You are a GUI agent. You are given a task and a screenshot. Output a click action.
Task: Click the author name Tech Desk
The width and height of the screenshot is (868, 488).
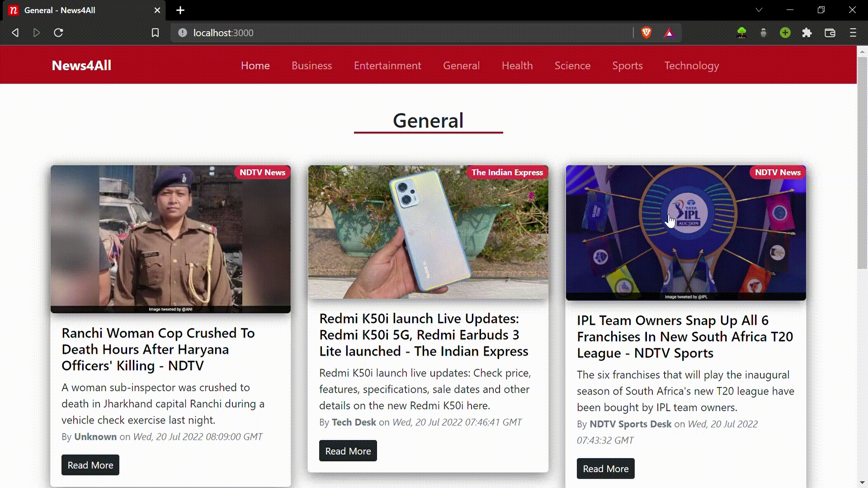tap(354, 422)
